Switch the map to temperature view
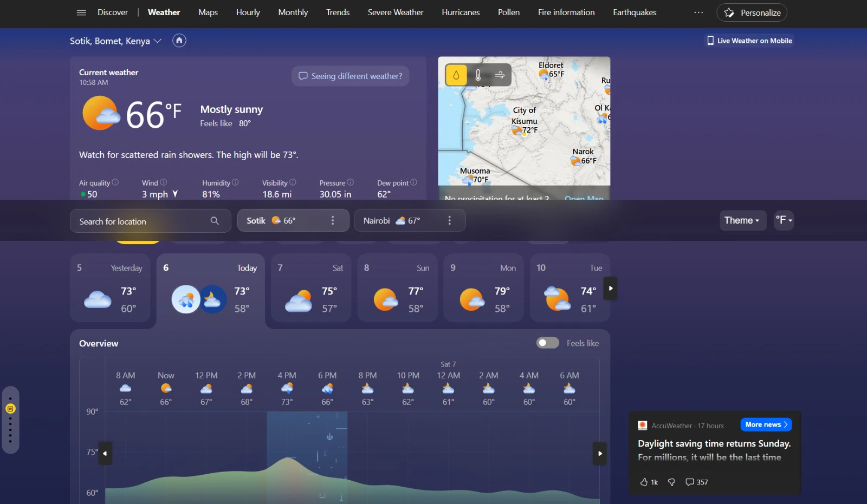 click(477, 75)
